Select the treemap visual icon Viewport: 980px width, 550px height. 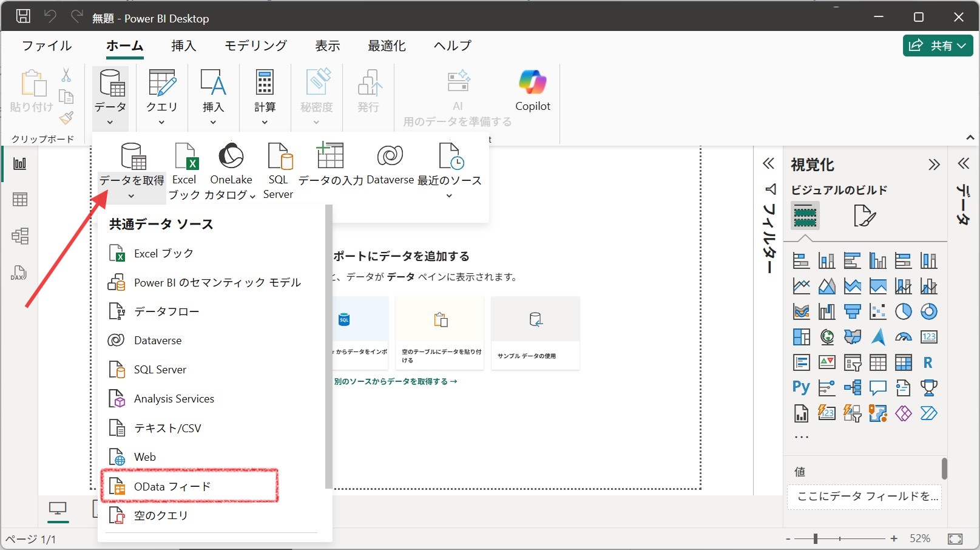coord(801,337)
